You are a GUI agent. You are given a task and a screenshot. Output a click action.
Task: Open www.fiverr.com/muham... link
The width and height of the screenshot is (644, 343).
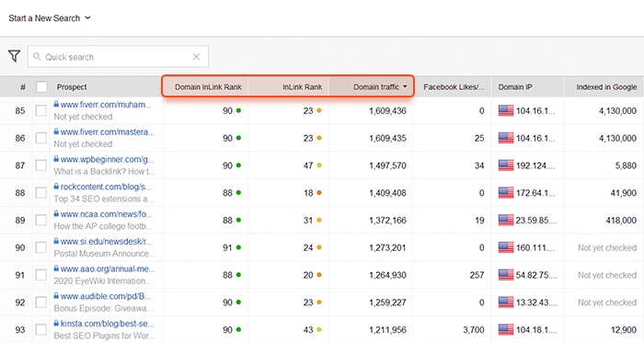(x=106, y=105)
